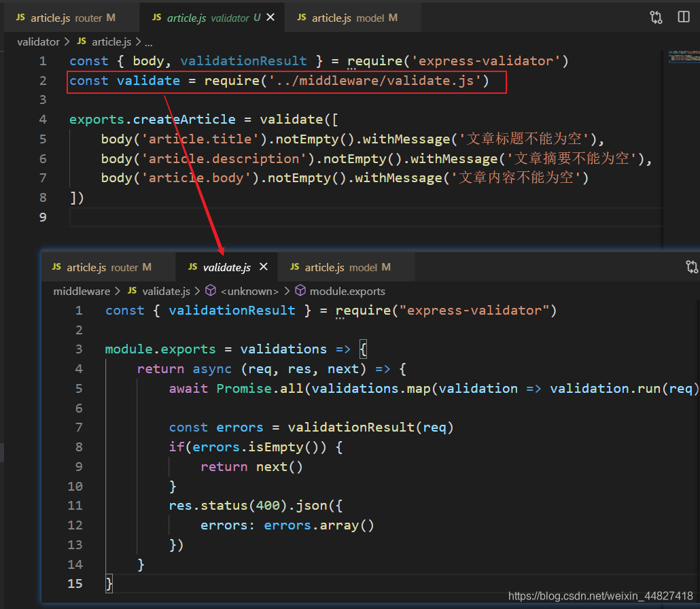Click line number 2 in top editor
Image resolution: width=700 pixels, height=609 pixels.
point(43,81)
